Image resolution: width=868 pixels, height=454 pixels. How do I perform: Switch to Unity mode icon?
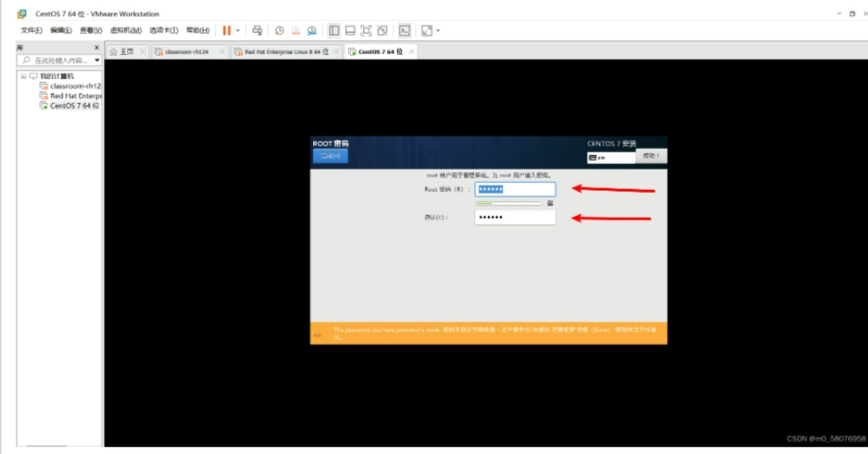[381, 31]
